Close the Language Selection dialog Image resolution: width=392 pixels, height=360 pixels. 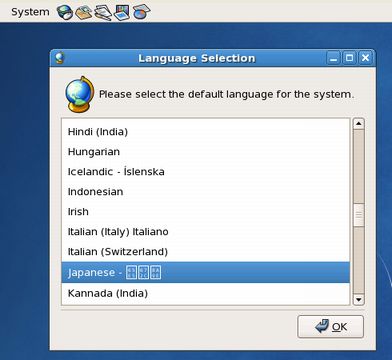pos(366,58)
